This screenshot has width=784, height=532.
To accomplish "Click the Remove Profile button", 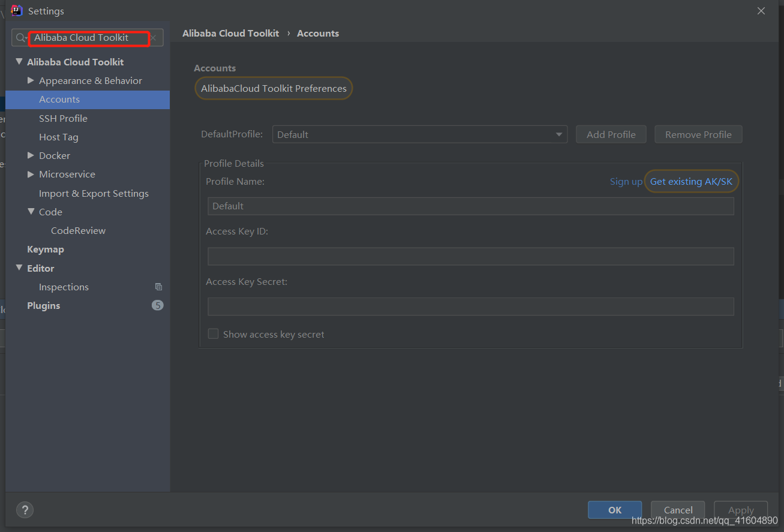I will [x=698, y=134].
